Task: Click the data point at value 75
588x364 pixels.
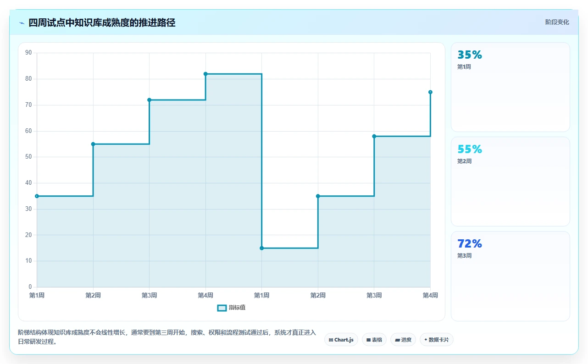Action: click(430, 92)
